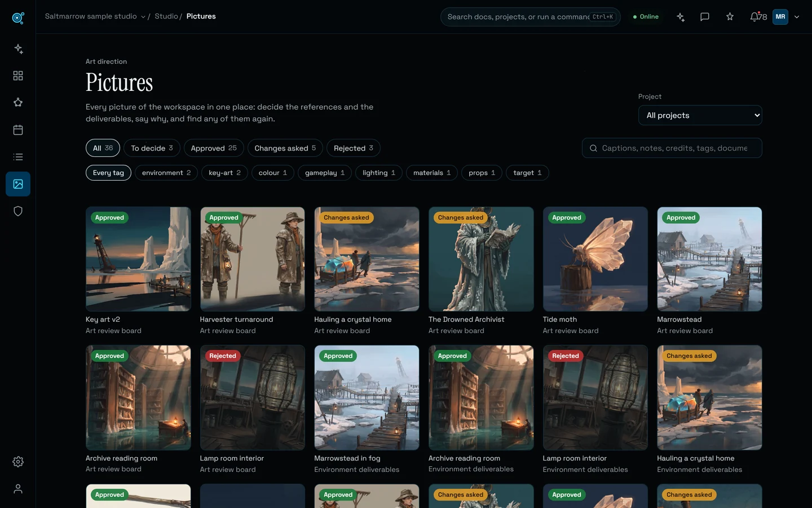Filter by Changes asked status

285,148
